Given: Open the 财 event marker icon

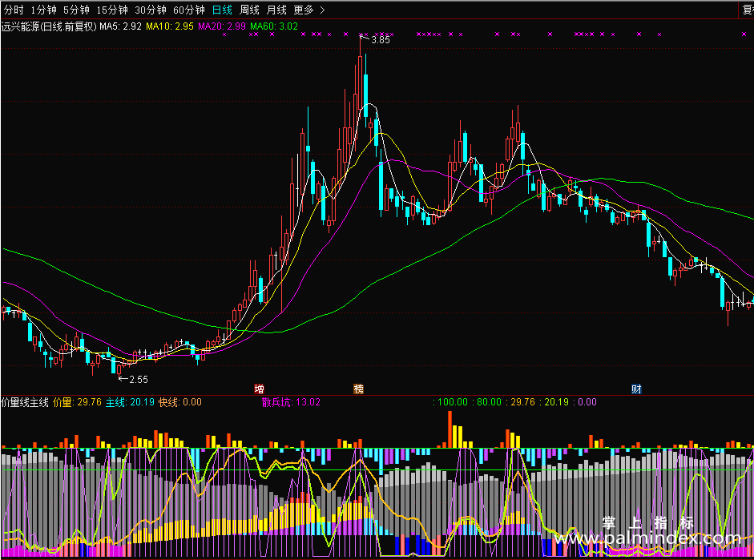Looking at the screenshot, I should click(636, 389).
